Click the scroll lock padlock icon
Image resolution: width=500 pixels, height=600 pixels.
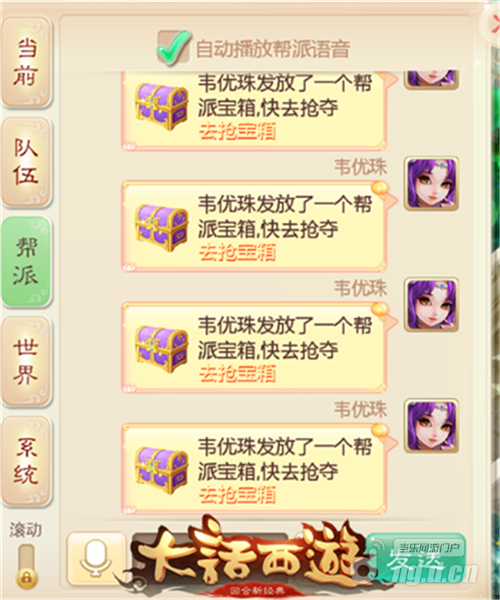[x=27, y=577]
